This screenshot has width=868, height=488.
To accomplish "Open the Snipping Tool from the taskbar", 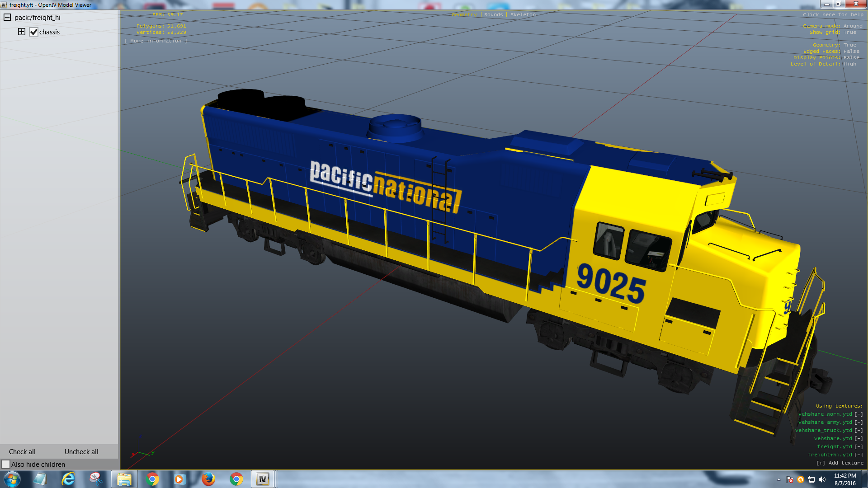I will pos(96,479).
